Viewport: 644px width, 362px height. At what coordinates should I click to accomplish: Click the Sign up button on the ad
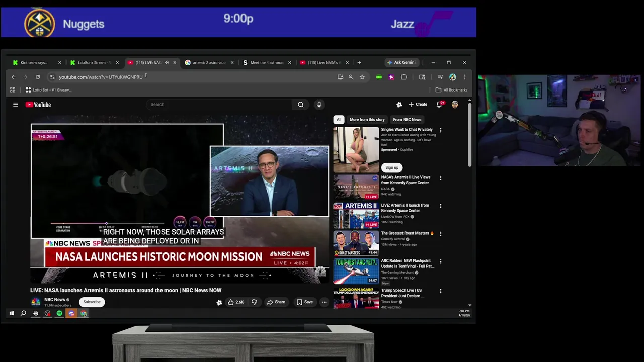click(392, 167)
